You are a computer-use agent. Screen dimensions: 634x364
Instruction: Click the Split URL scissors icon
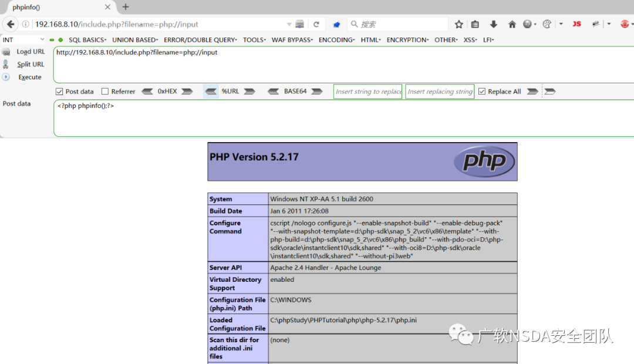click(6, 65)
